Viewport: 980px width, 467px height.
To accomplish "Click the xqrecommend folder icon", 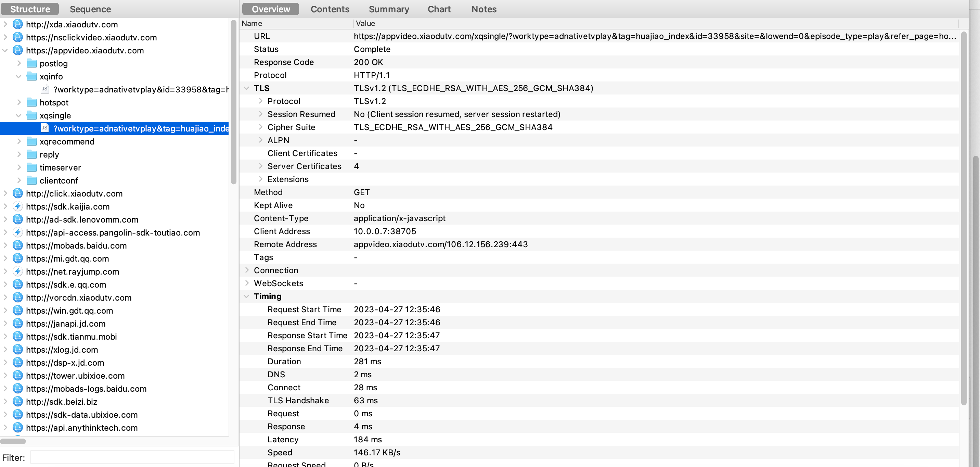I will click(32, 141).
